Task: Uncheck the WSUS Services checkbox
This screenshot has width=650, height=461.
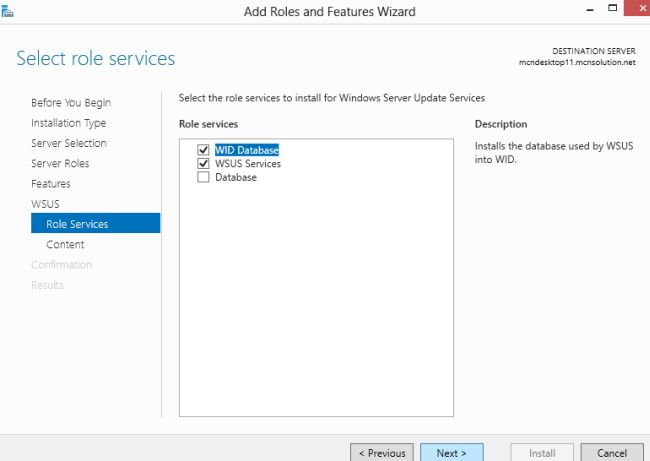Action: point(204,164)
